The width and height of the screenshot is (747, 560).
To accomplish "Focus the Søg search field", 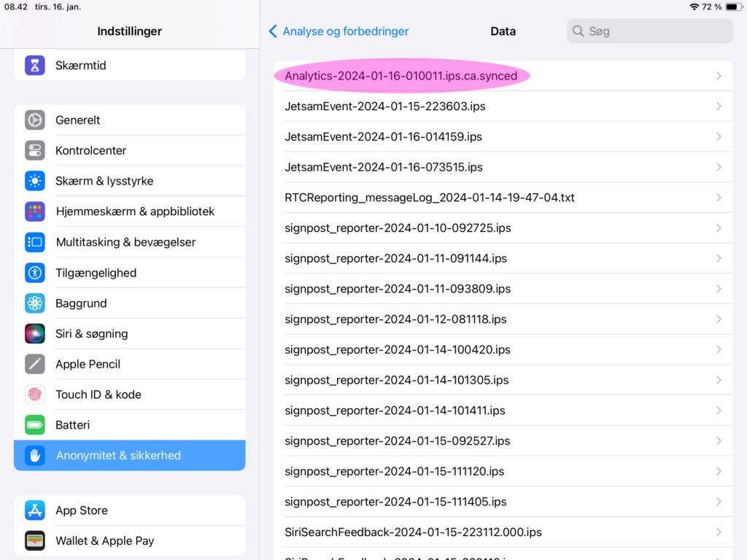I will pos(650,31).
